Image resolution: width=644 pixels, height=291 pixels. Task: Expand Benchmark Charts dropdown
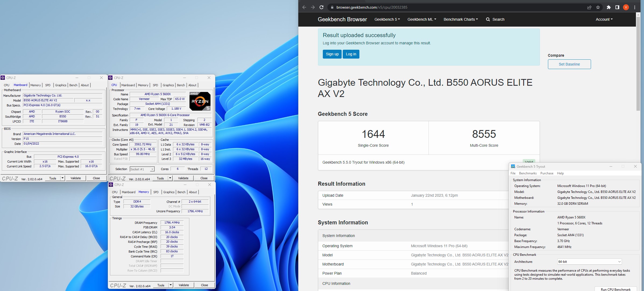click(x=461, y=19)
